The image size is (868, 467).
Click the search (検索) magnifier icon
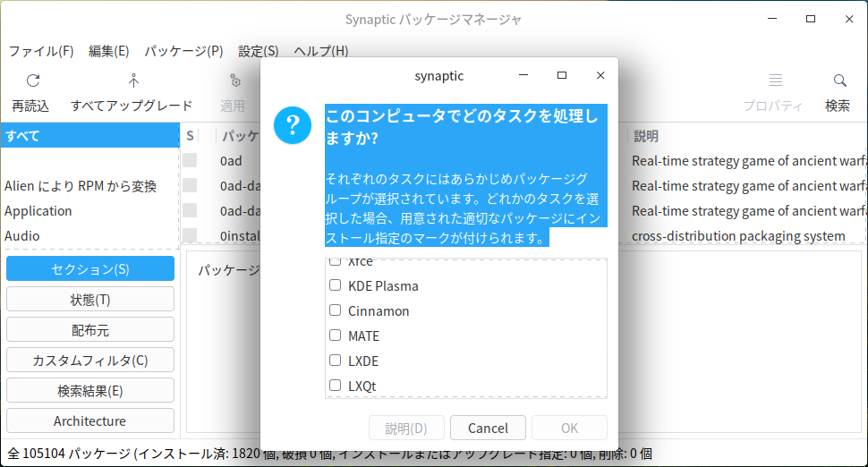839,81
